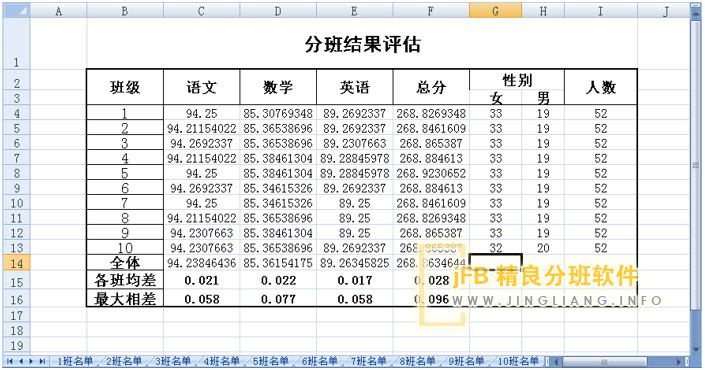Click horizontal scrollbar right arrow
The height and width of the screenshot is (370, 705).
tap(678, 361)
